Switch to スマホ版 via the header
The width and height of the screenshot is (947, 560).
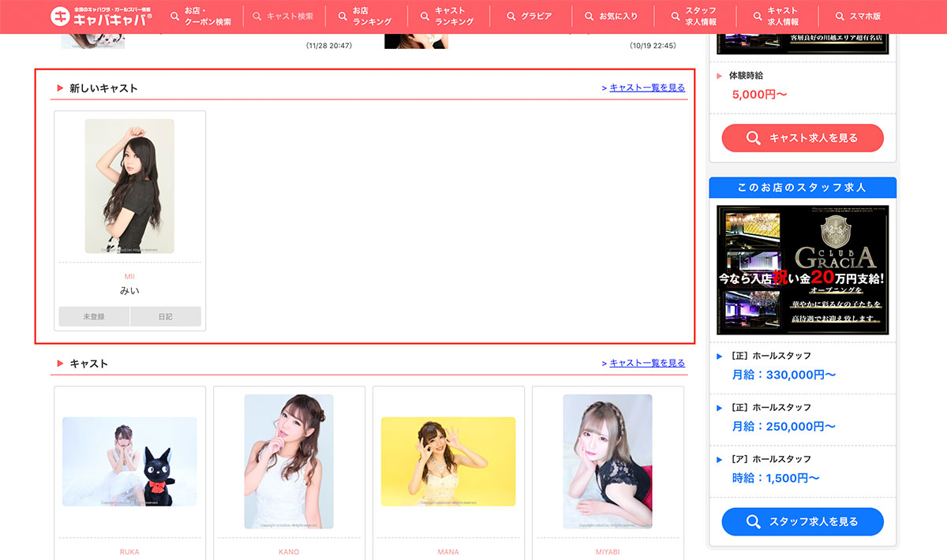pyautogui.click(x=858, y=17)
